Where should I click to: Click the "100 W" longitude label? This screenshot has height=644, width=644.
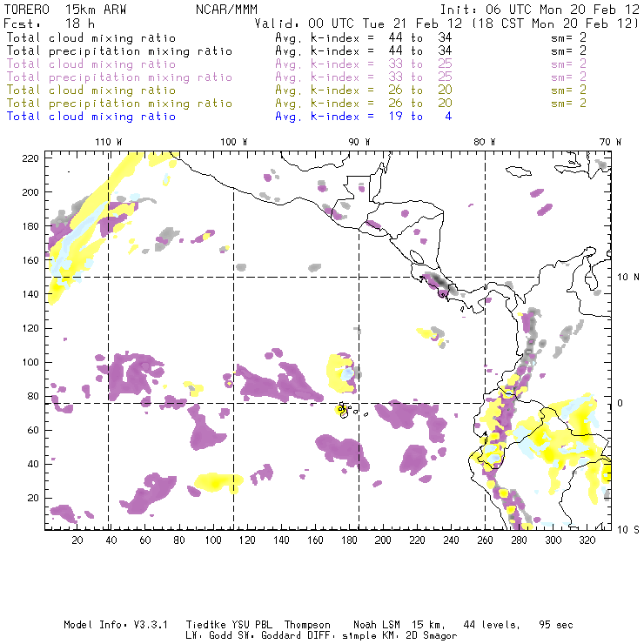(x=234, y=142)
